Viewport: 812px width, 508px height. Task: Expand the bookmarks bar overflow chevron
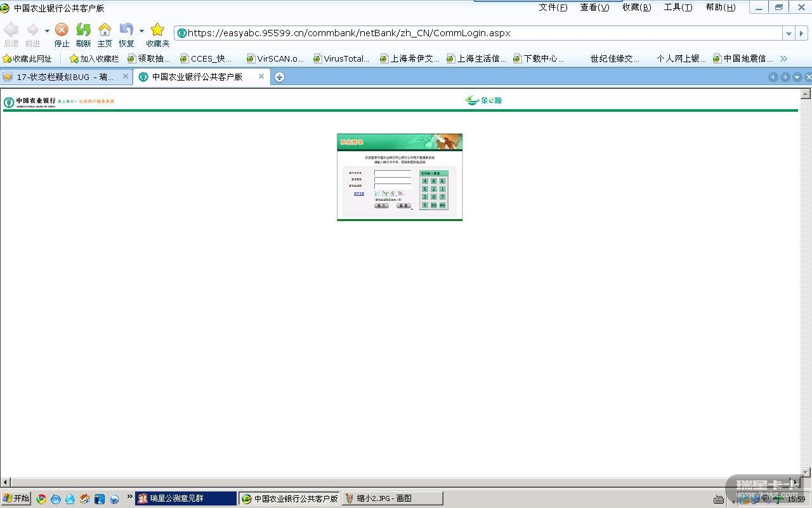(x=783, y=58)
